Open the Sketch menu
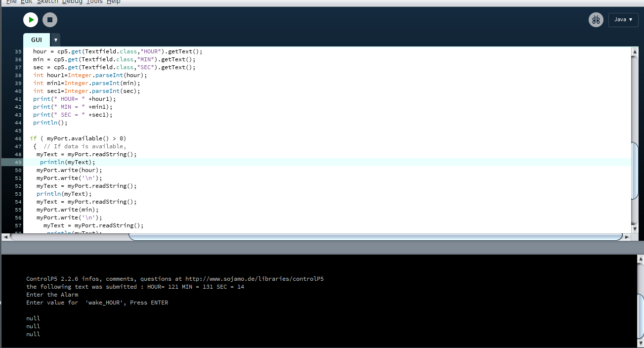Viewport: 644px width, 348px height. (47, 2)
